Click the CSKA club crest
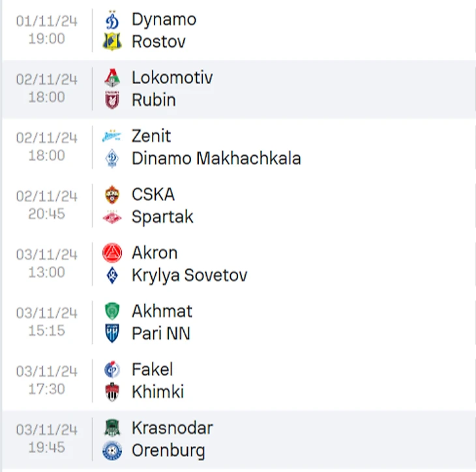476x472 pixels. [x=112, y=194]
